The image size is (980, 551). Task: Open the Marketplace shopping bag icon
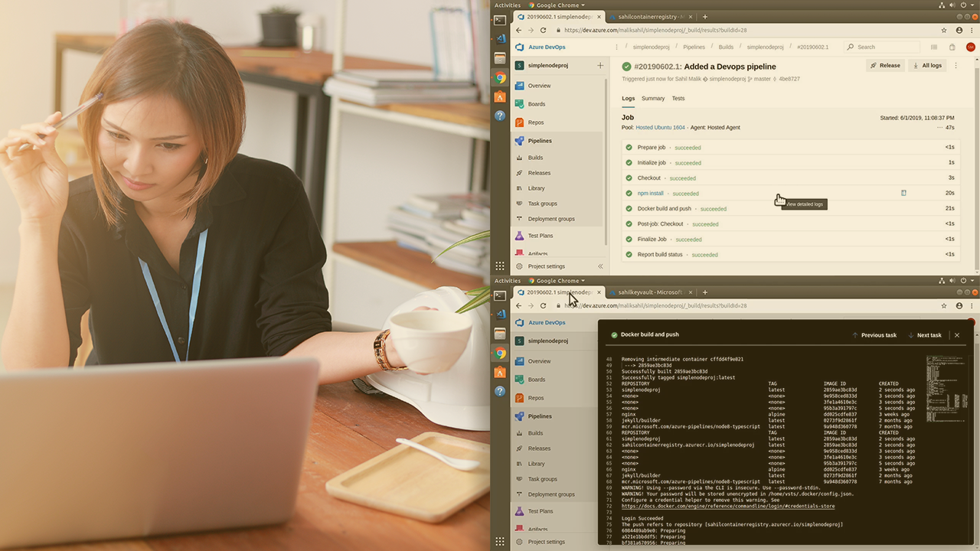(952, 47)
